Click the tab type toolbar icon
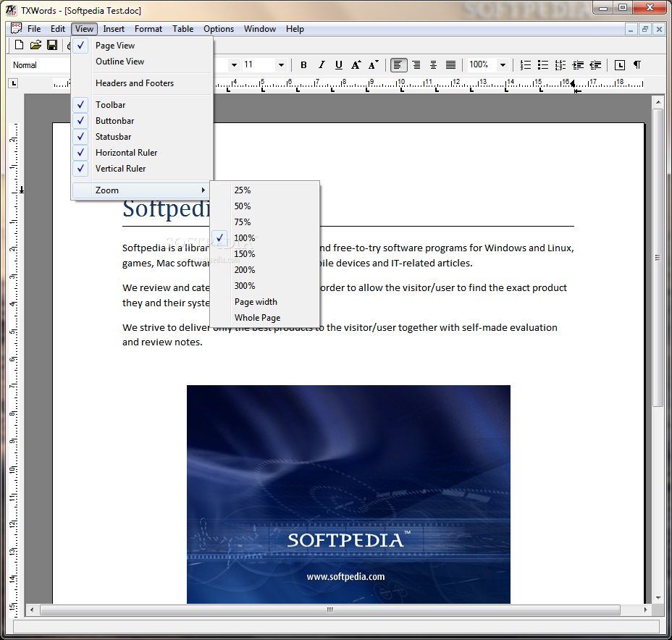This screenshot has height=640, width=672. pos(620,65)
